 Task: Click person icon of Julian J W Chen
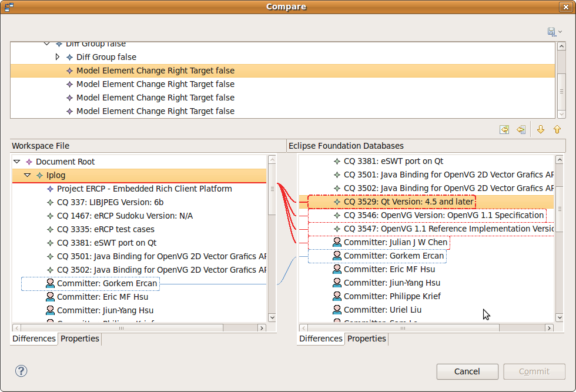[x=337, y=243]
